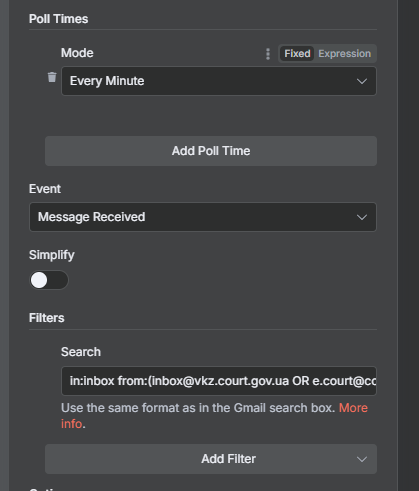Delete the Every Minute poll time entry

coord(52,77)
